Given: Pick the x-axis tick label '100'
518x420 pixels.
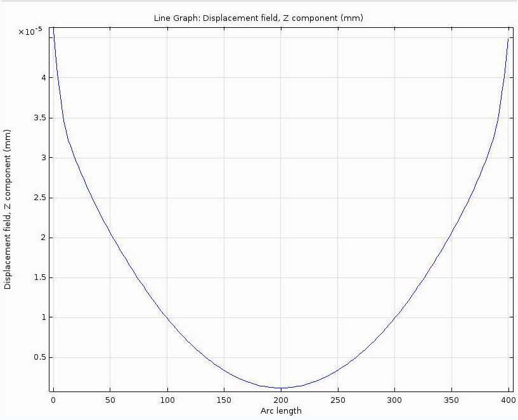Looking at the screenshot, I should (x=167, y=400).
